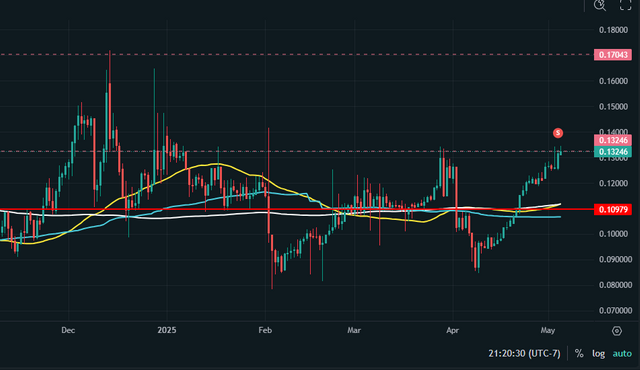Click the May label on time axis
This screenshot has height=370, width=640.
548,330
